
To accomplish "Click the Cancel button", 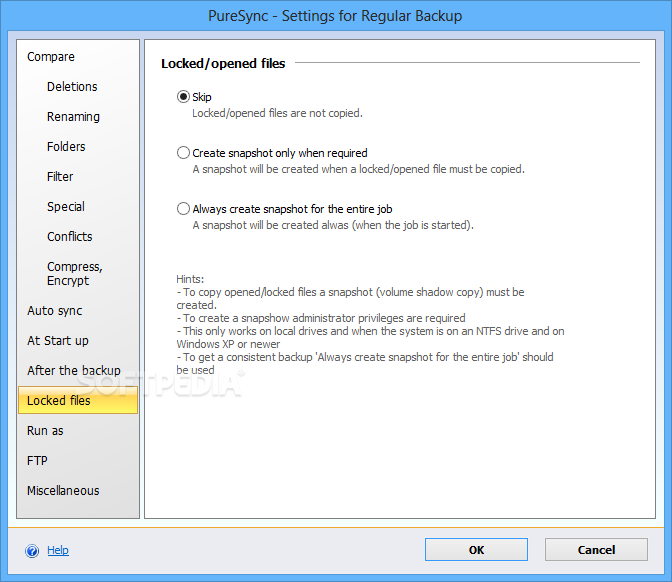I will [596, 549].
